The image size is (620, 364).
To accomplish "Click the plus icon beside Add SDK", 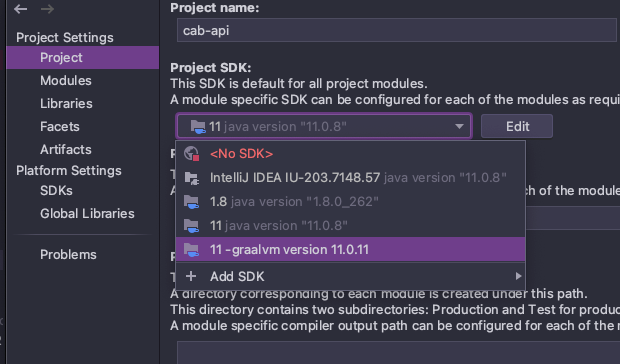I will pos(191,276).
